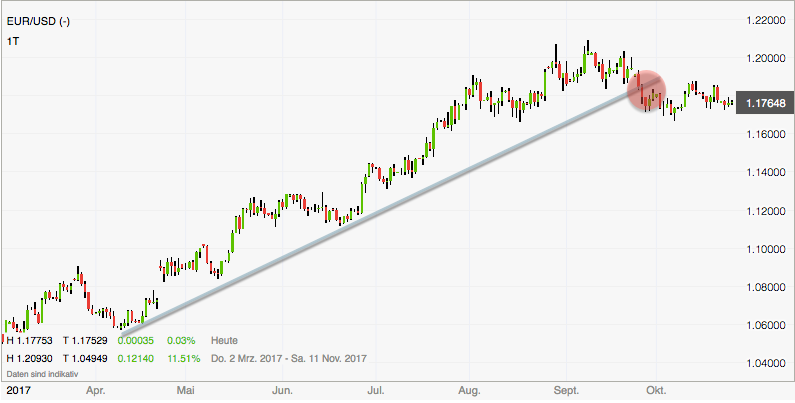Click the Aug. month label
The height and width of the screenshot is (403, 795).
tap(469, 391)
